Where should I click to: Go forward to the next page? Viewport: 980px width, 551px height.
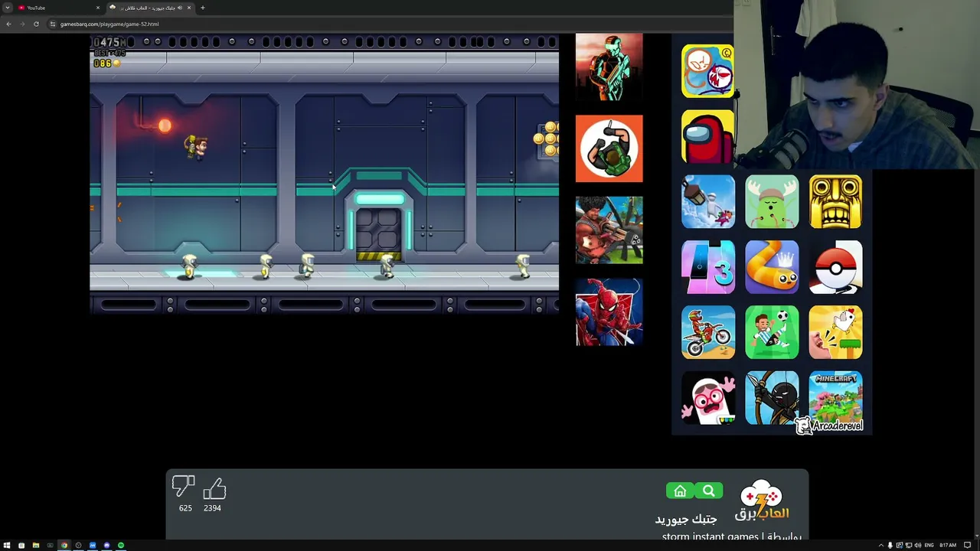22,24
